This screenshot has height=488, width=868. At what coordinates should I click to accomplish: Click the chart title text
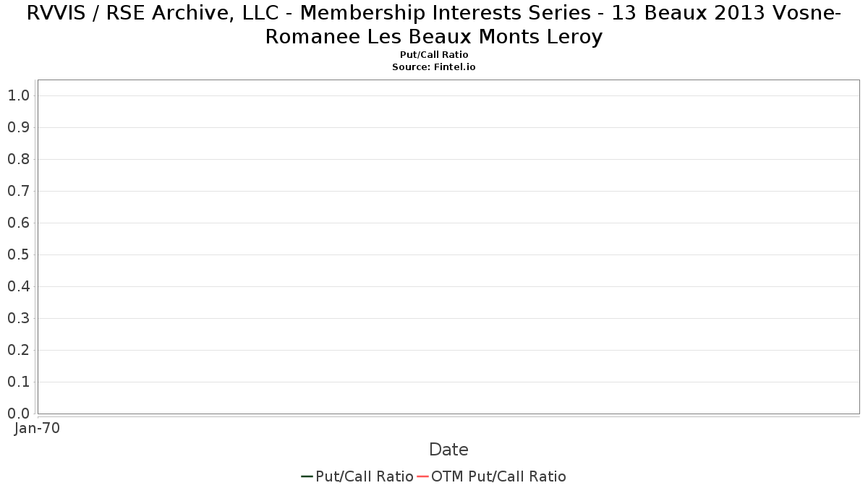[434, 24]
